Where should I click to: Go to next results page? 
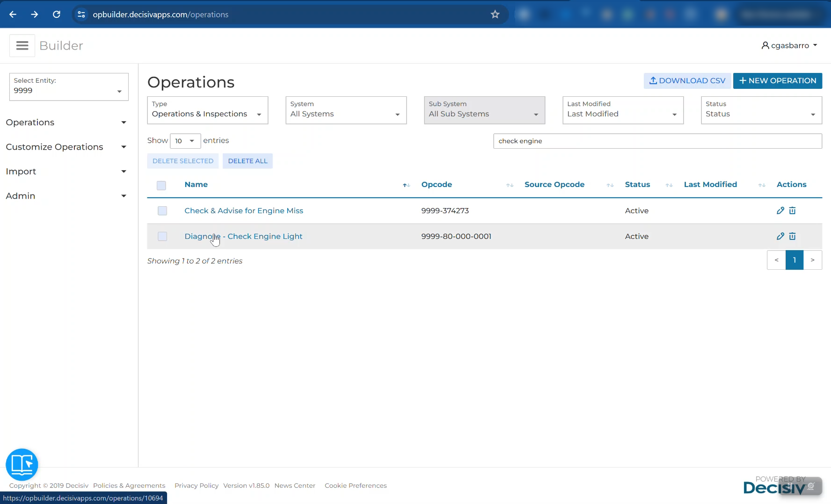[813, 260]
